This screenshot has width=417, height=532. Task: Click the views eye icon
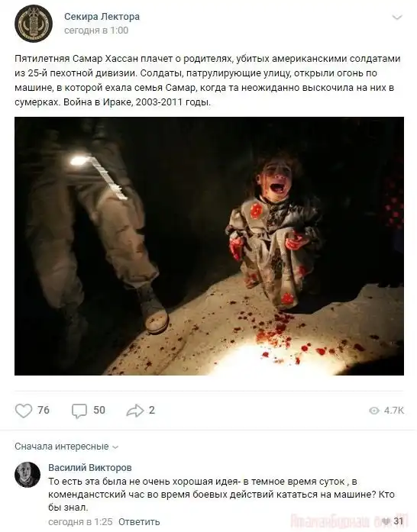point(374,411)
